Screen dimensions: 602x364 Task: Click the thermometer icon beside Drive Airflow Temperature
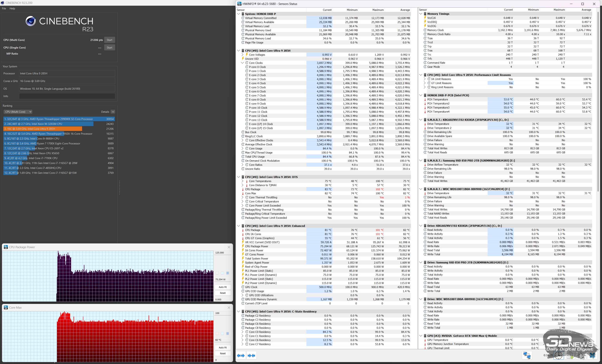coord(425,165)
